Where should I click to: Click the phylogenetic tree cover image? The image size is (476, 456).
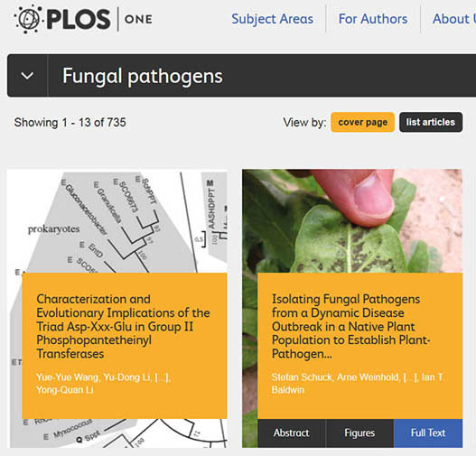click(x=118, y=221)
